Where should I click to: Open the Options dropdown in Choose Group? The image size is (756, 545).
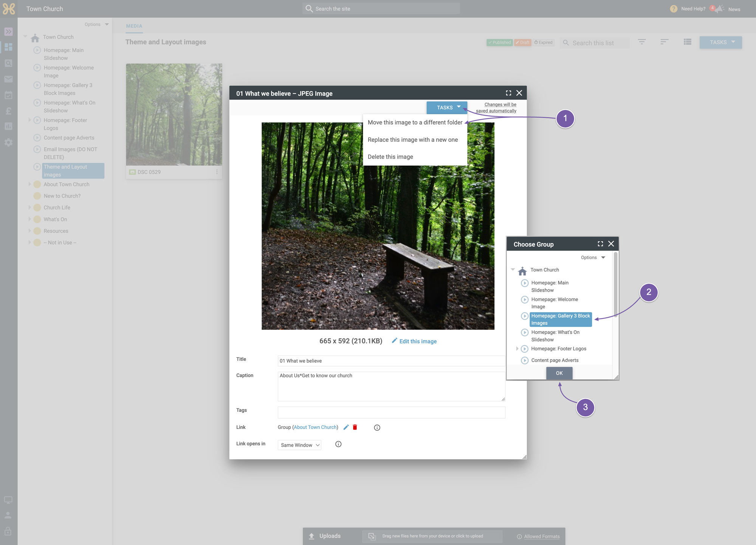(593, 258)
